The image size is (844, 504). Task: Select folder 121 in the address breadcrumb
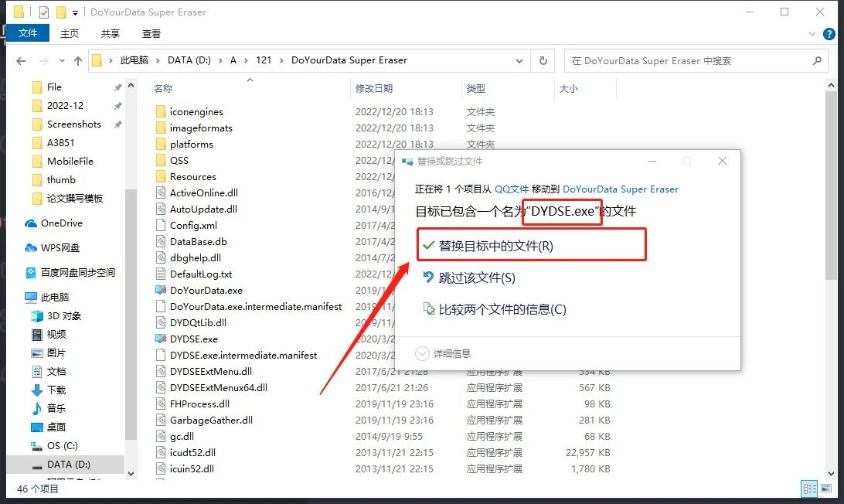264,60
